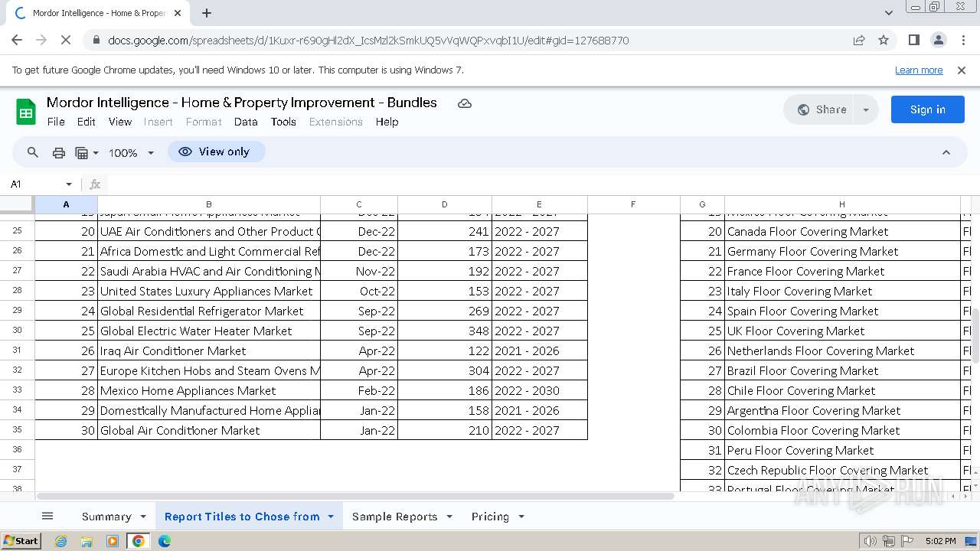Expand the Share options arrow
The image size is (980, 551).
point(866,109)
